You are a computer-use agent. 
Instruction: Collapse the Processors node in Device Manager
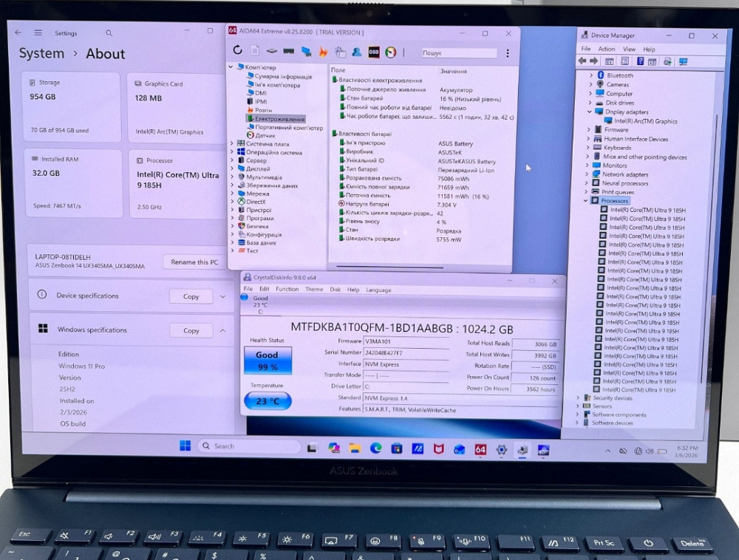(x=586, y=201)
